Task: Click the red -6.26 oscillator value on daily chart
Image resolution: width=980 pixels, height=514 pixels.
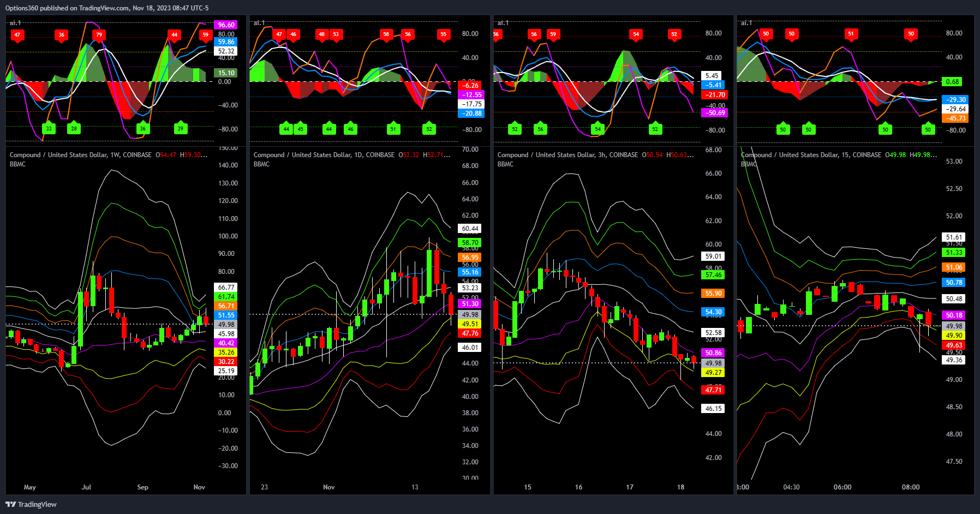Action: (x=470, y=86)
